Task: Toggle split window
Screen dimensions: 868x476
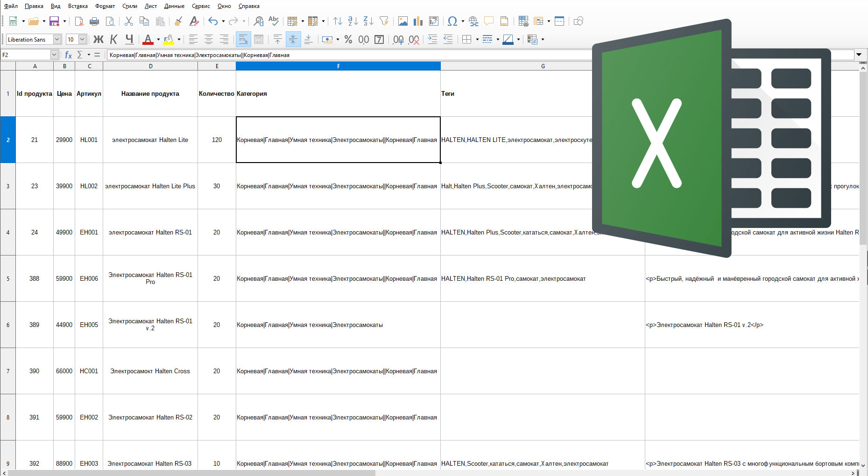Action: (559, 21)
